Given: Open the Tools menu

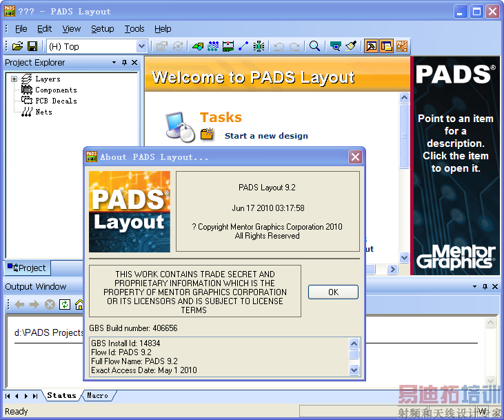Looking at the screenshot, I should [134, 29].
